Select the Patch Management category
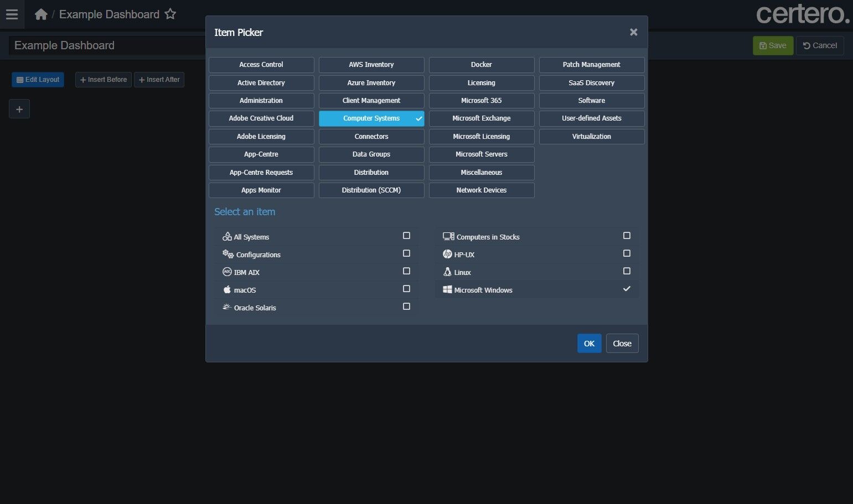853x504 pixels. (x=592, y=65)
